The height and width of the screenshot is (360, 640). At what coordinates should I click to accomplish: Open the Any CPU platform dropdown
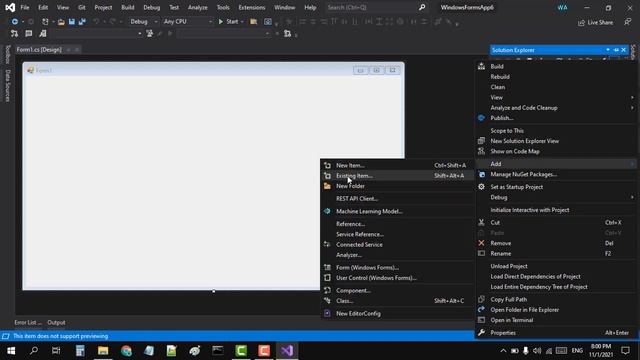click(188, 22)
